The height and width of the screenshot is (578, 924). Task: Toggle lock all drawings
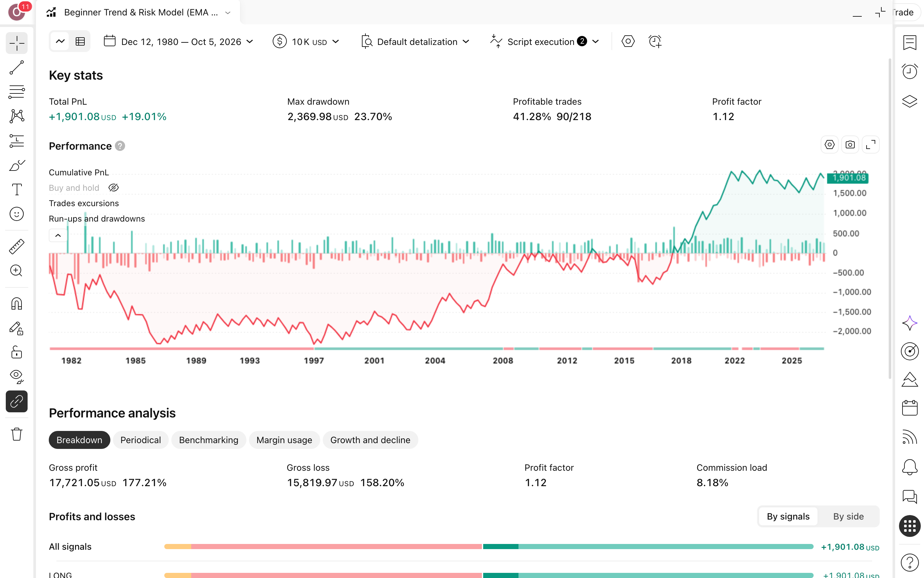click(17, 353)
